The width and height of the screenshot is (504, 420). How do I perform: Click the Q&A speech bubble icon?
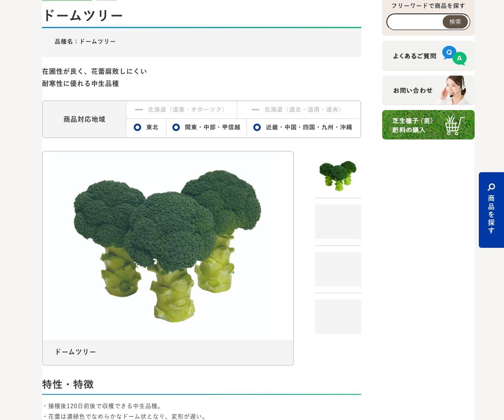[x=454, y=55]
